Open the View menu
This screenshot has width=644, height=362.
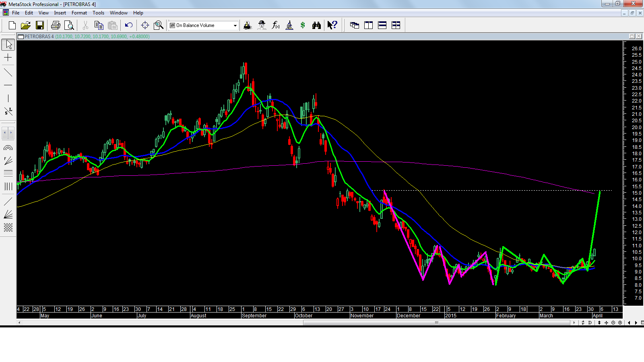click(43, 13)
